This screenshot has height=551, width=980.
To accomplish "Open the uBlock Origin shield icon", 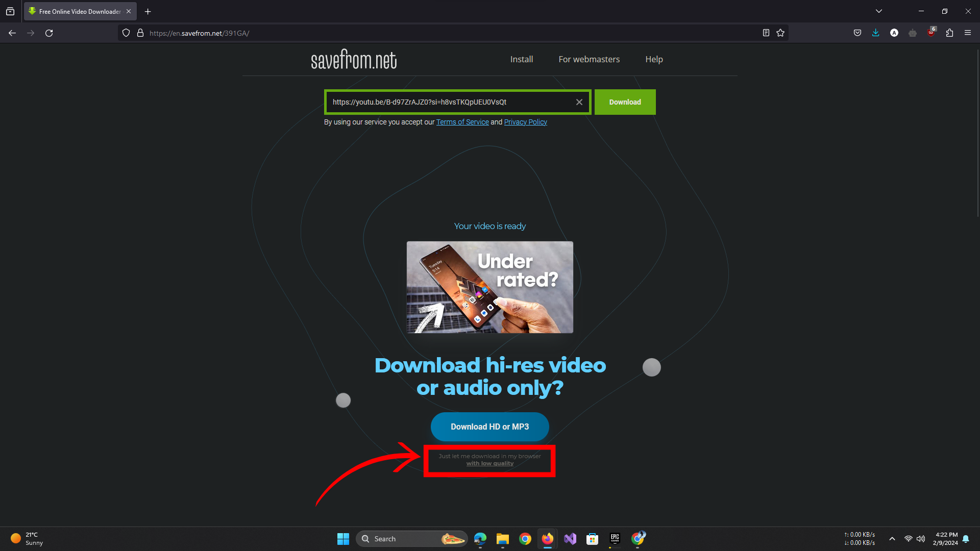I will [x=931, y=33].
